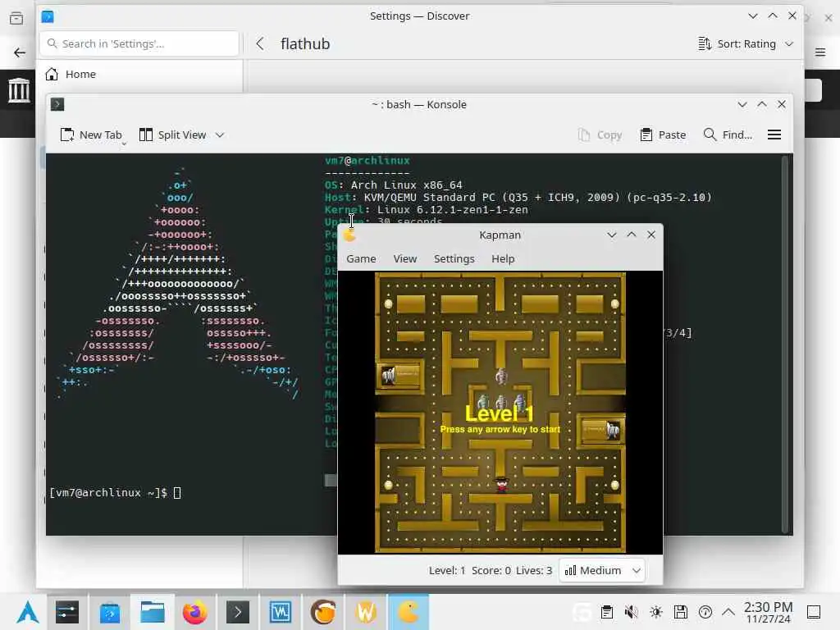Open the Medium difficulty dropdown

click(x=601, y=571)
